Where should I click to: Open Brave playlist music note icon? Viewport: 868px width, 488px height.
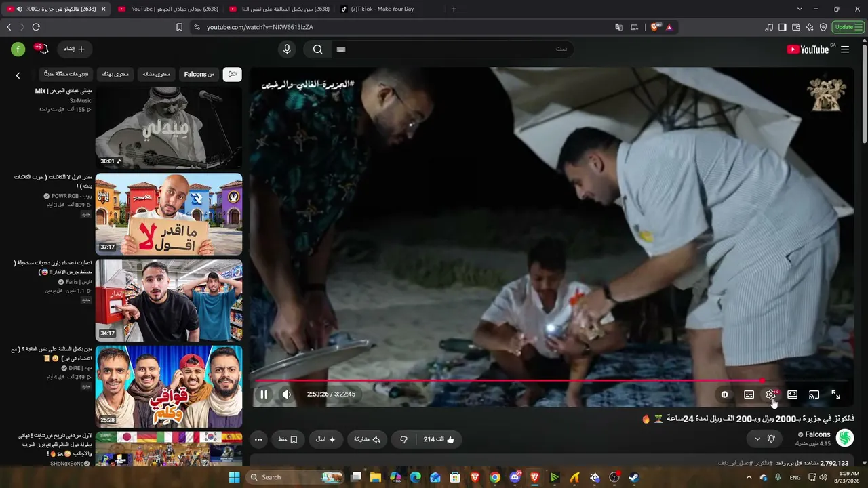(x=769, y=27)
